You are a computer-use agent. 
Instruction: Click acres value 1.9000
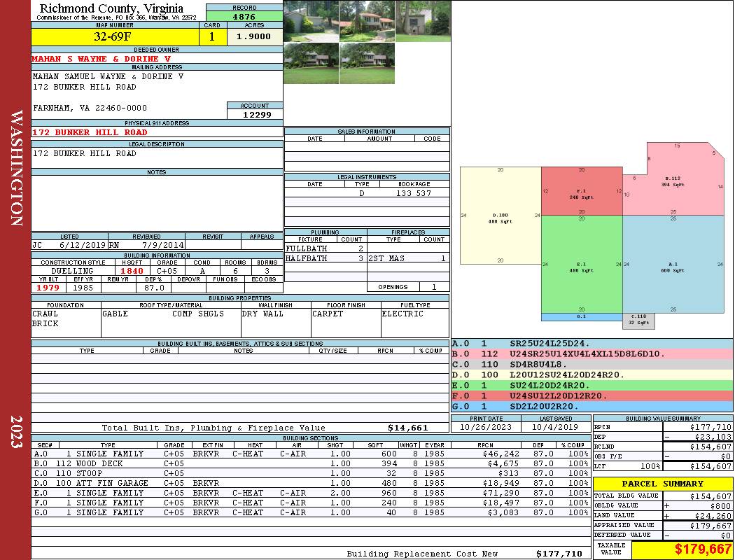(x=253, y=36)
